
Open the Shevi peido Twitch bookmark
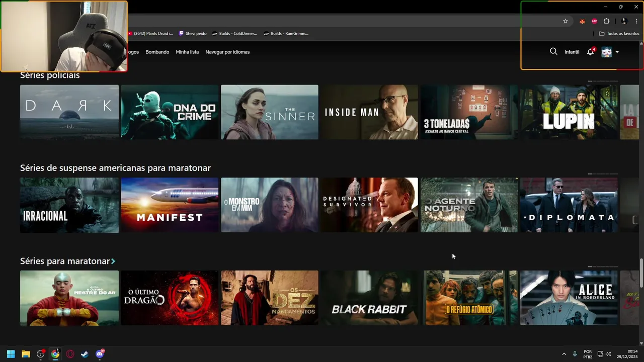pyautogui.click(x=193, y=33)
